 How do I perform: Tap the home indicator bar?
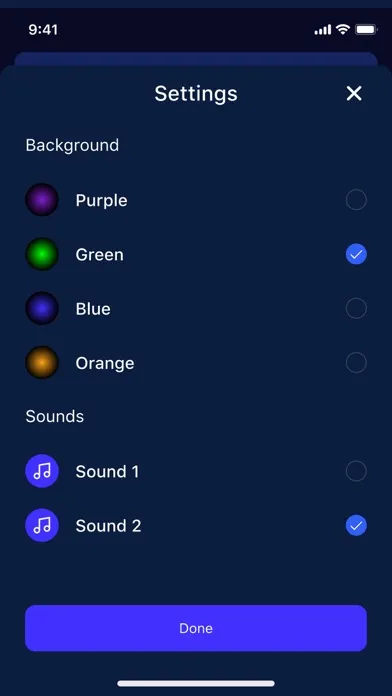pyautogui.click(x=196, y=684)
